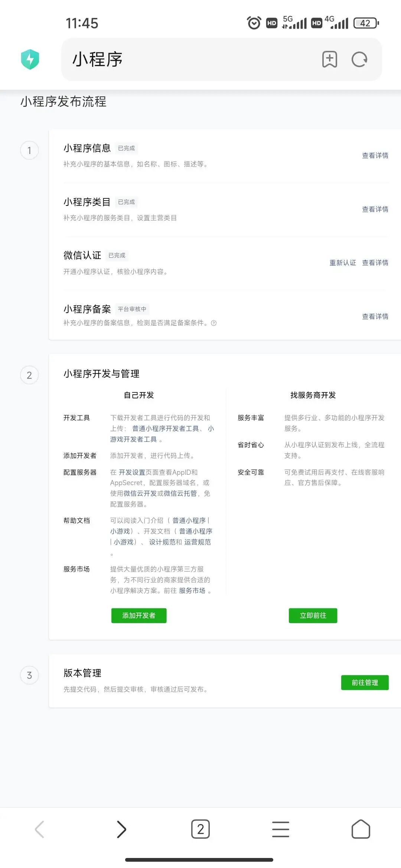Open the browser hamburger menu
Viewport: 401px width, 868px height.
click(x=281, y=829)
